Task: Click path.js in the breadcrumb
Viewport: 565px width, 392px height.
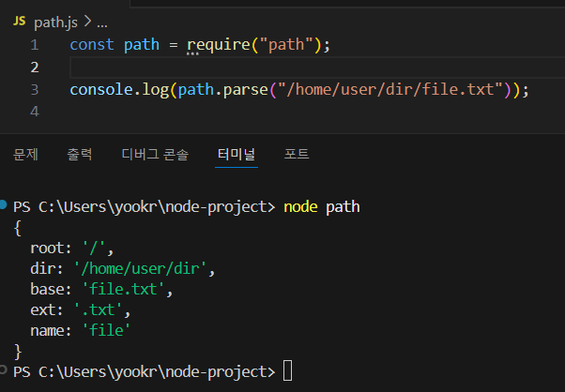Action: [x=56, y=23]
